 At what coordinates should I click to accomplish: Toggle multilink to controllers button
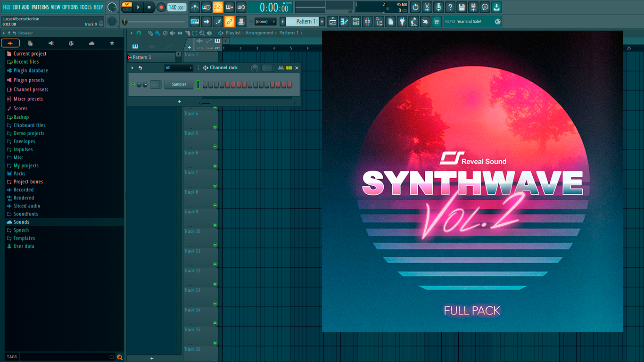pos(230,21)
